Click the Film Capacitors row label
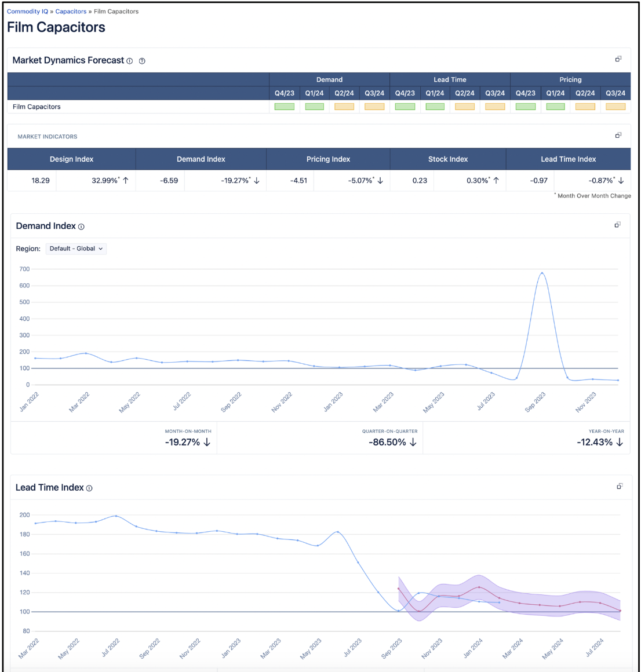This screenshot has height=672, width=641. [37, 107]
